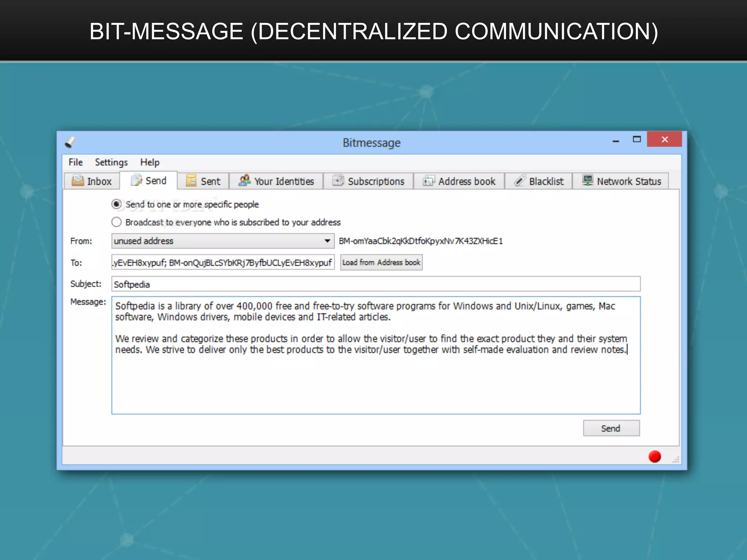Open the Settings menu

tap(111, 162)
